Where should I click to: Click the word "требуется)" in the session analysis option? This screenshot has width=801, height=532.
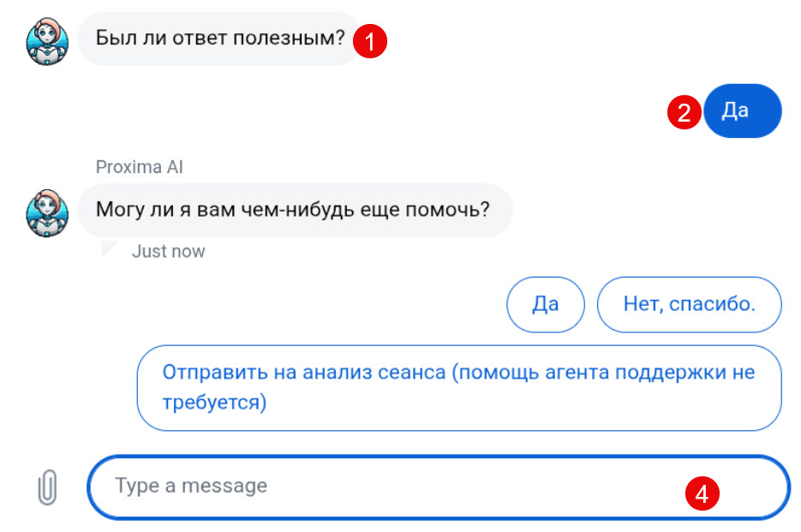[x=214, y=402]
